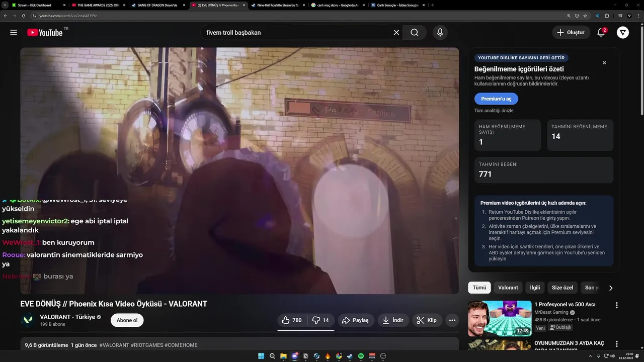Open the account avatar menu
Image resolution: width=644 pixels, height=362 pixels.
pyautogui.click(x=623, y=33)
